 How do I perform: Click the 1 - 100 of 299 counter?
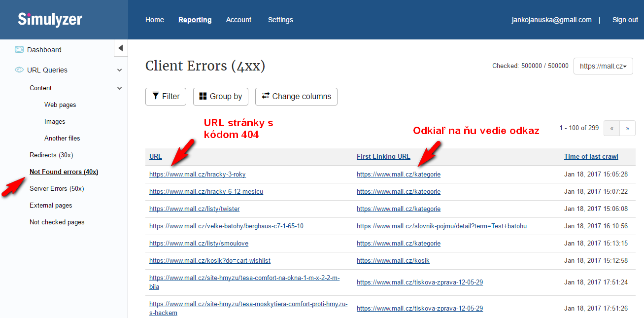pyautogui.click(x=579, y=128)
